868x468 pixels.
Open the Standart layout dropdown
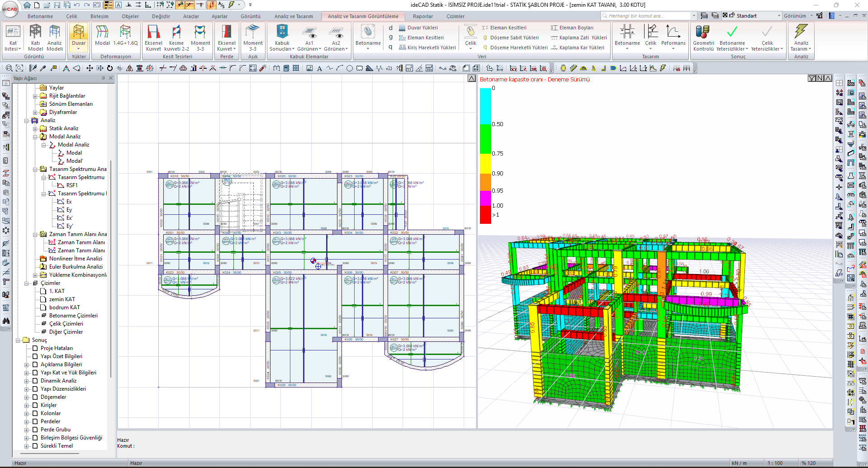[778, 16]
